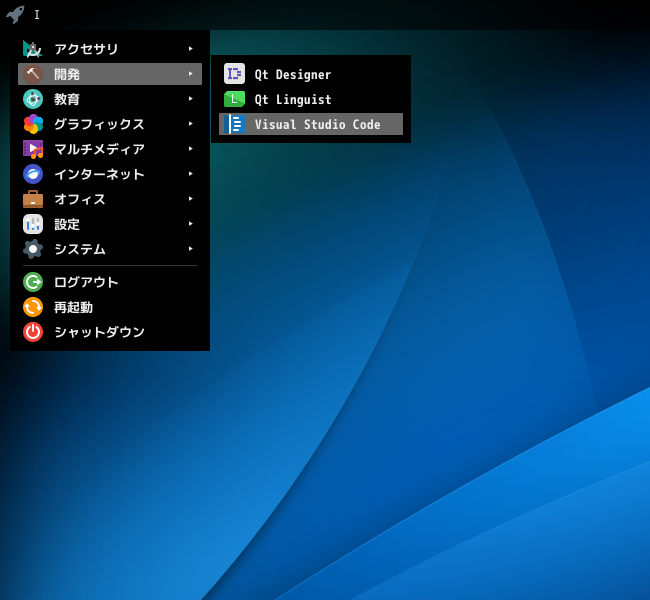Open the グラフィックス menu entry

click(110, 124)
